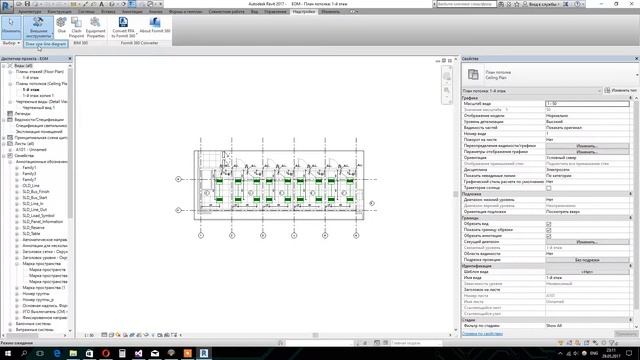Click the Revit icon in taskbar
Viewport: 640px width, 360px height.
point(204,353)
